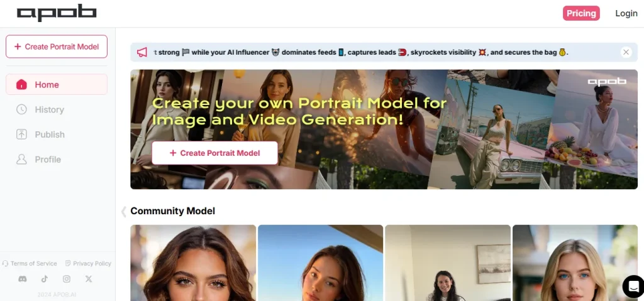Select the blonde blue-eyed community model thumbnail
This screenshot has height=301, width=644.
click(575, 263)
